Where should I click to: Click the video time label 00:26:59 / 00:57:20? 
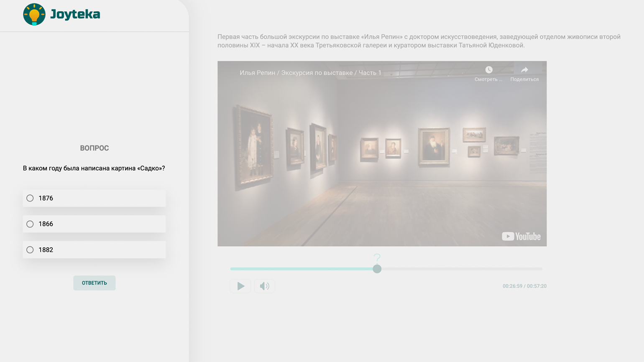(x=524, y=286)
